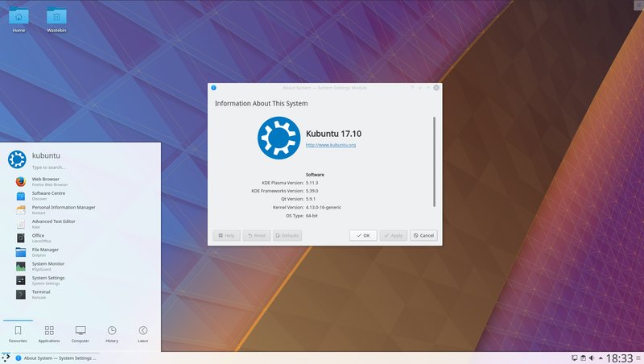Expand hidden system tray icons arrow
Screen dimensions: 644x364
tap(601, 358)
